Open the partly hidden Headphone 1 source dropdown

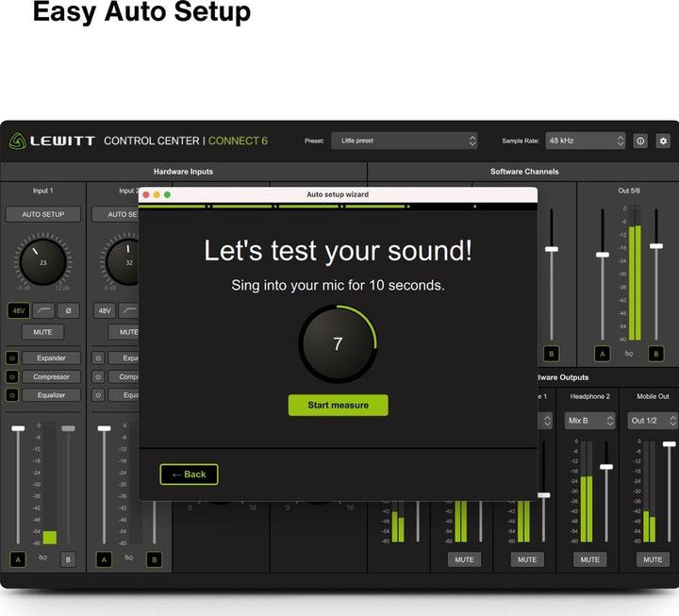click(545, 420)
